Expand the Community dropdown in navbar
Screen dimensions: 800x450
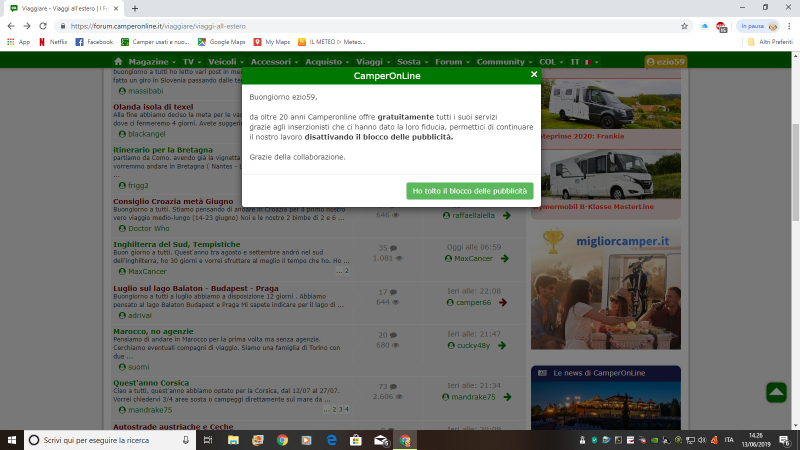coord(503,61)
